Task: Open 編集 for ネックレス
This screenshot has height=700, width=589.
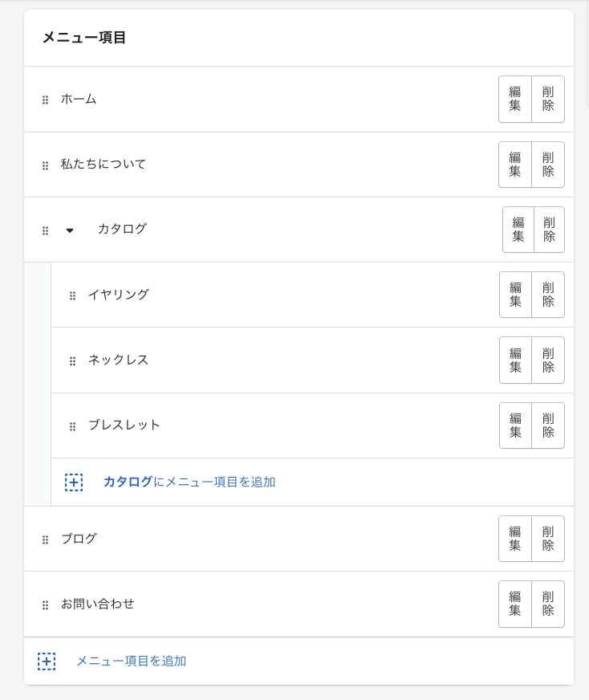Action: pyautogui.click(x=515, y=360)
